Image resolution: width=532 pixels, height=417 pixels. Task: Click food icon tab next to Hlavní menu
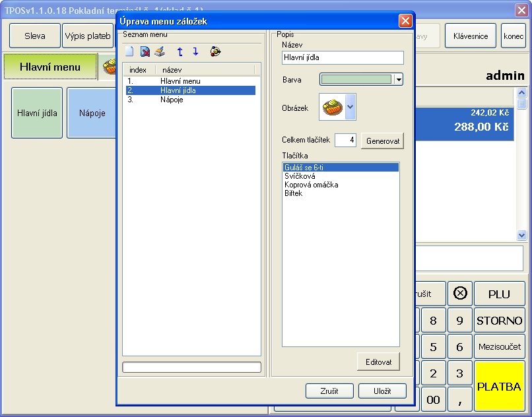coord(110,67)
